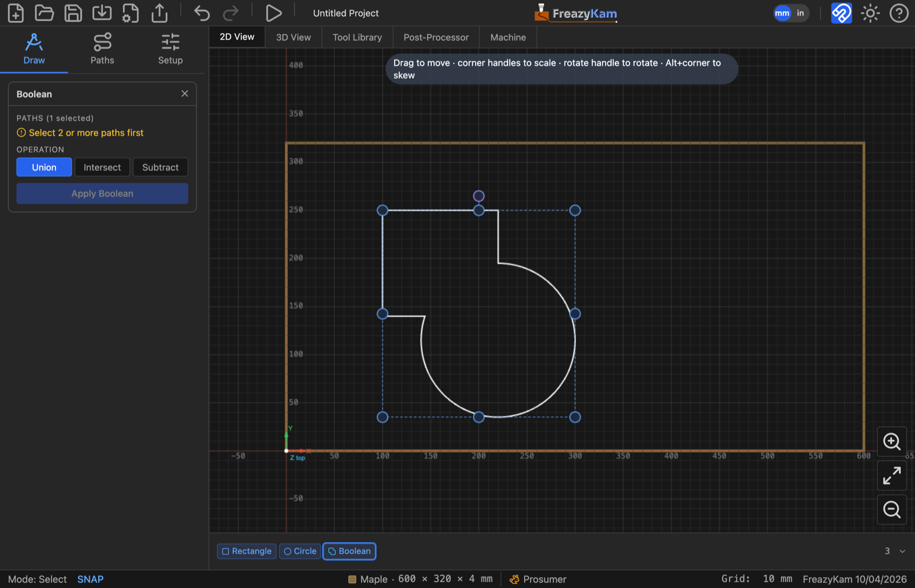The image size is (915, 588).
Task: Zoom out of the canvas
Action: 892,509
